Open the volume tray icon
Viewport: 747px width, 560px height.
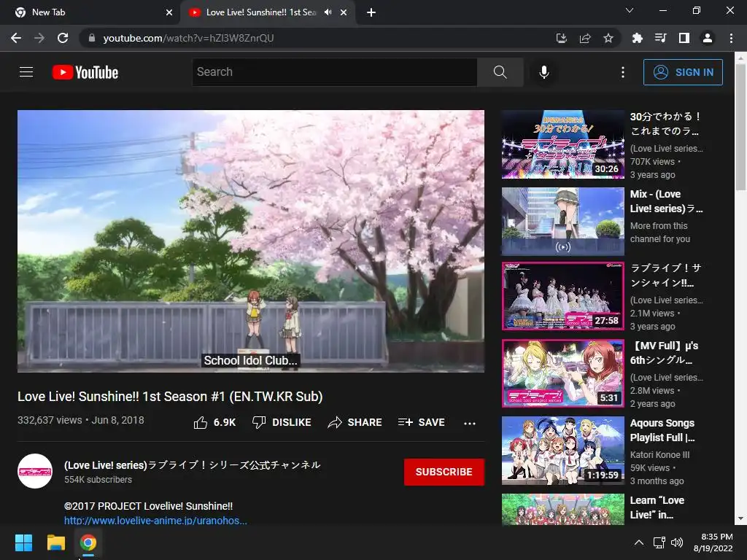coord(677,542)
